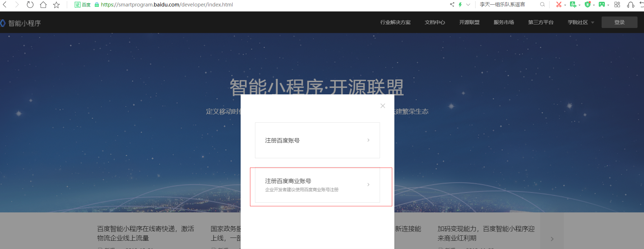Open the dropdown arrow beside the gamepad icon
Viewport: 644px width, 249px height.
[x=608, y=5]
